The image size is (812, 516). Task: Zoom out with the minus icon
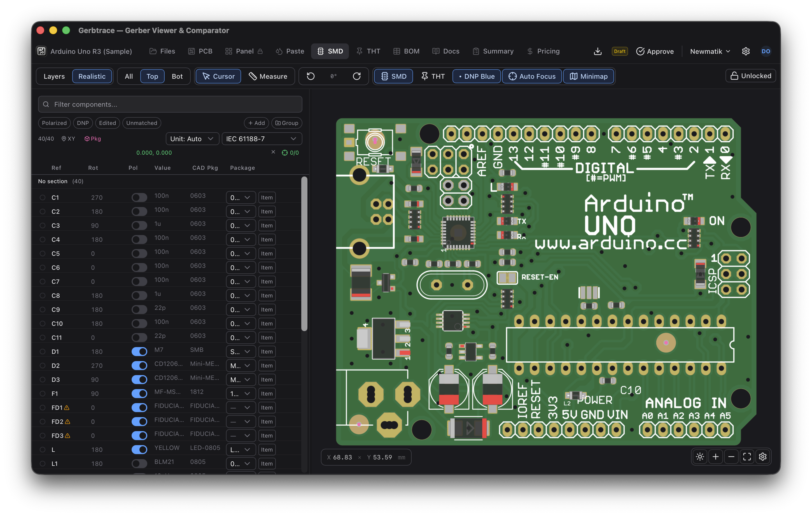tap(731, 457)
